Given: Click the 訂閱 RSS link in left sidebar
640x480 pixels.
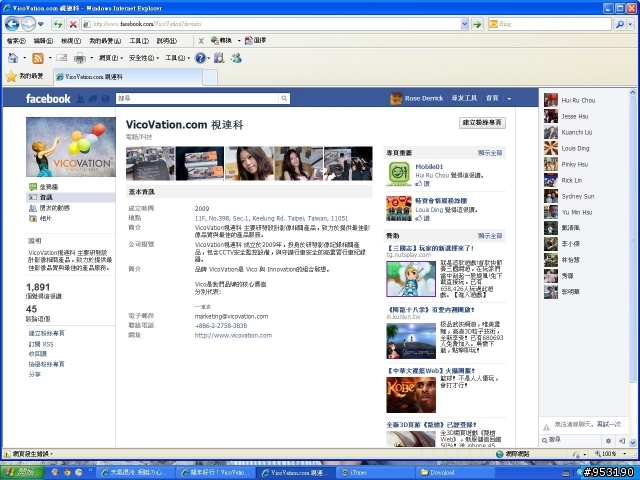Looking at the screenshot, I should [41, 344].
